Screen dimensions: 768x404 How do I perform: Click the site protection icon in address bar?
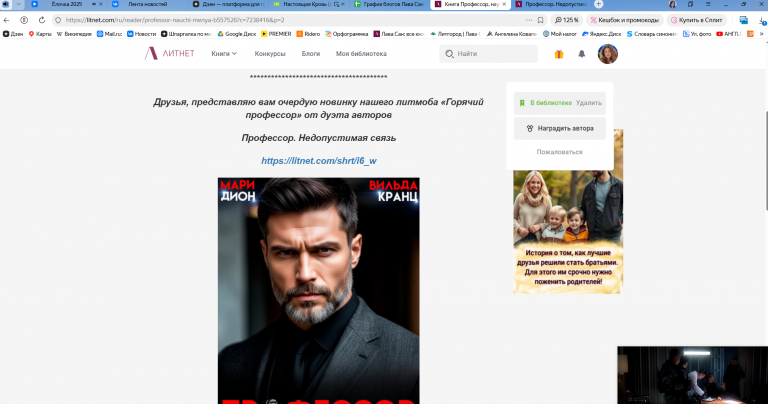coord(58,20)
